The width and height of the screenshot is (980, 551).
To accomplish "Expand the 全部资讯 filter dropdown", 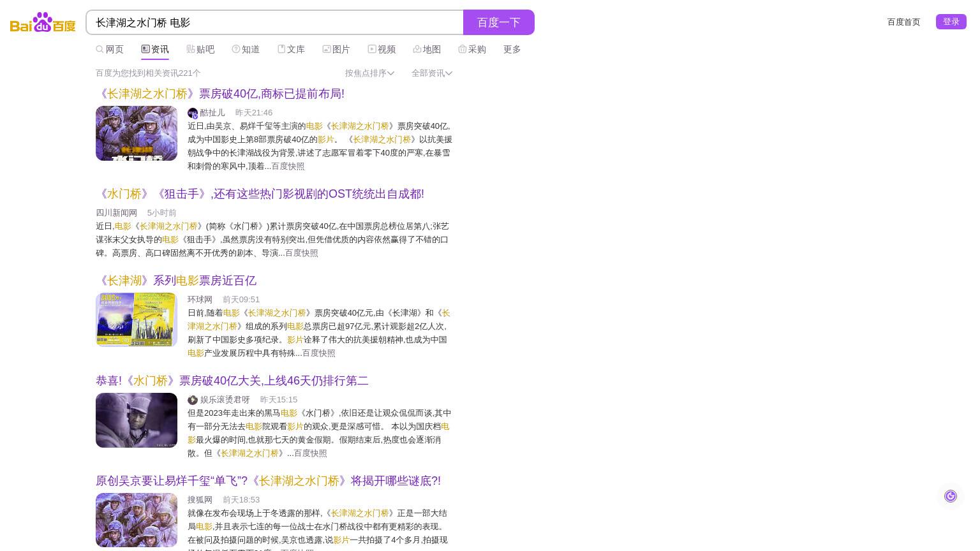I will (x=432, y=73).
